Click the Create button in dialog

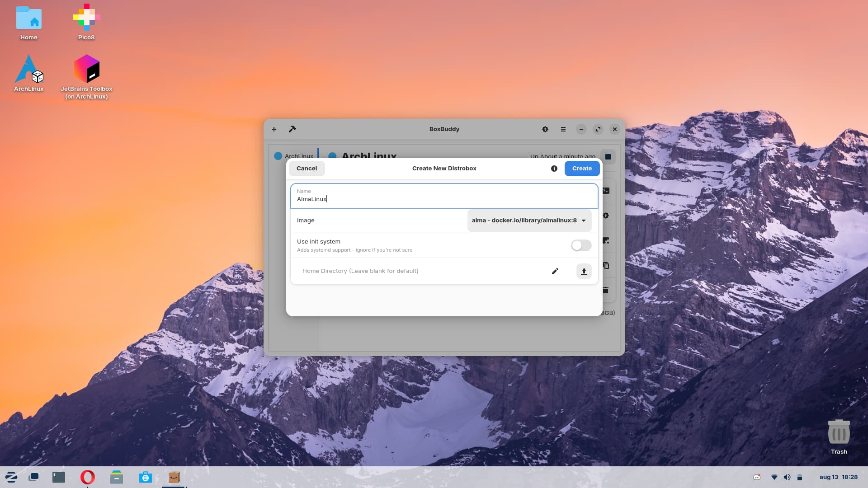[x=582, y=169]
